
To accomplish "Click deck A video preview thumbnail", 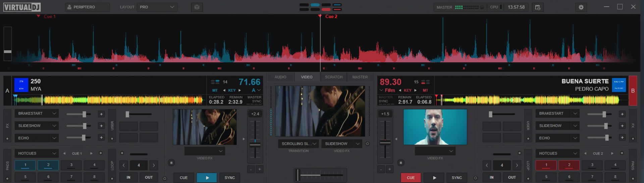I will pos(205,127).
